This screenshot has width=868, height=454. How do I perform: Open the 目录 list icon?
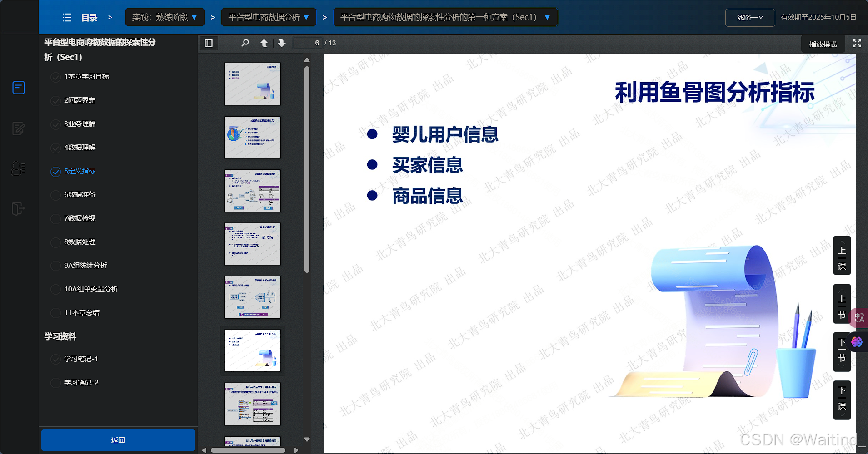(67, 18)
